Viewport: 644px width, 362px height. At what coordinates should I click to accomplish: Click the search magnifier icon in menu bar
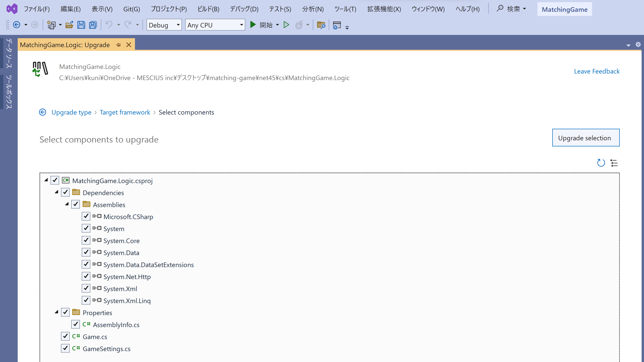[x=500, y=9]
